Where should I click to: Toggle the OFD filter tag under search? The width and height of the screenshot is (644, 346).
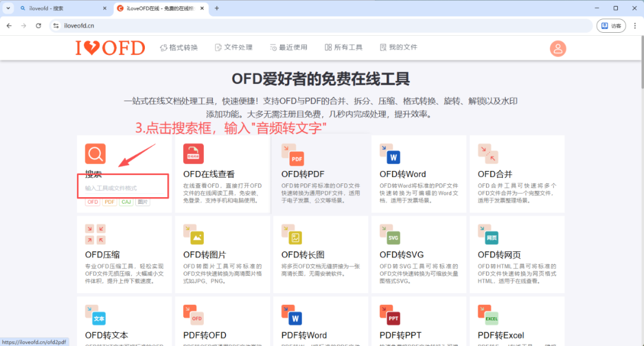pos(92,202)
